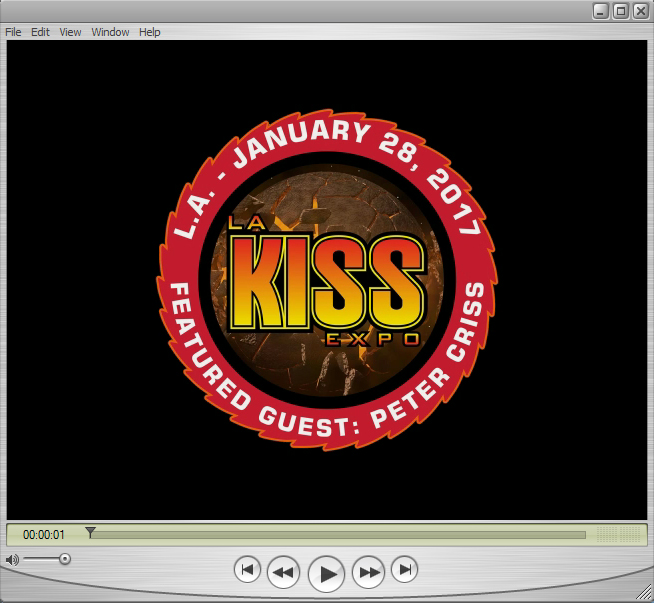Screen dimensions: 654x603
Task: Click the volume slider knob
Action: pyautogui.click(x=65, y=559)
